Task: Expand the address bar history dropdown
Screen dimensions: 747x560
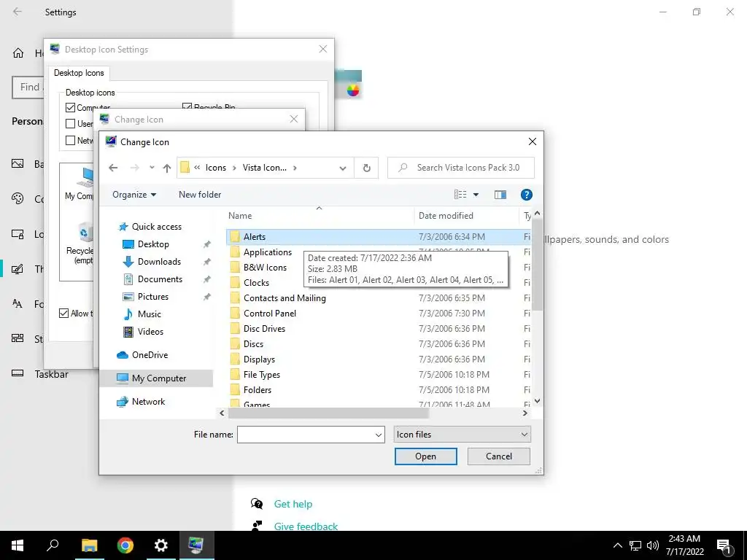Action: 343,168
